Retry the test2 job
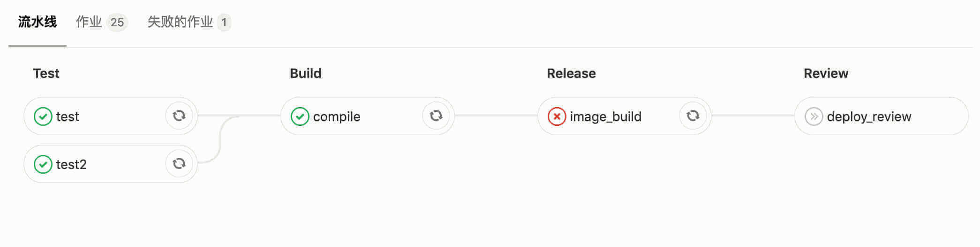This screenshot has height=247, width=980. click(179, 163)
